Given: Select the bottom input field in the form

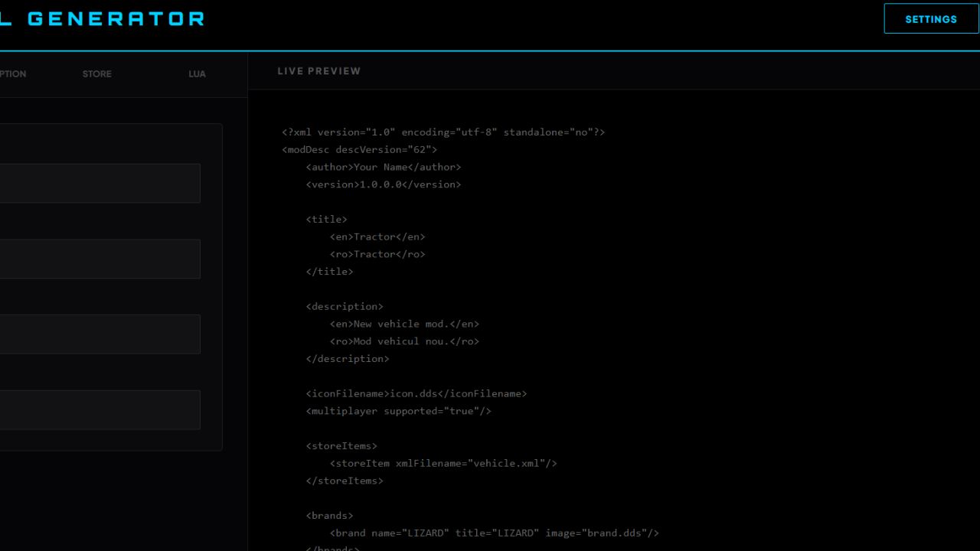Looking at the screenshot, I should (x=100, y=409).
